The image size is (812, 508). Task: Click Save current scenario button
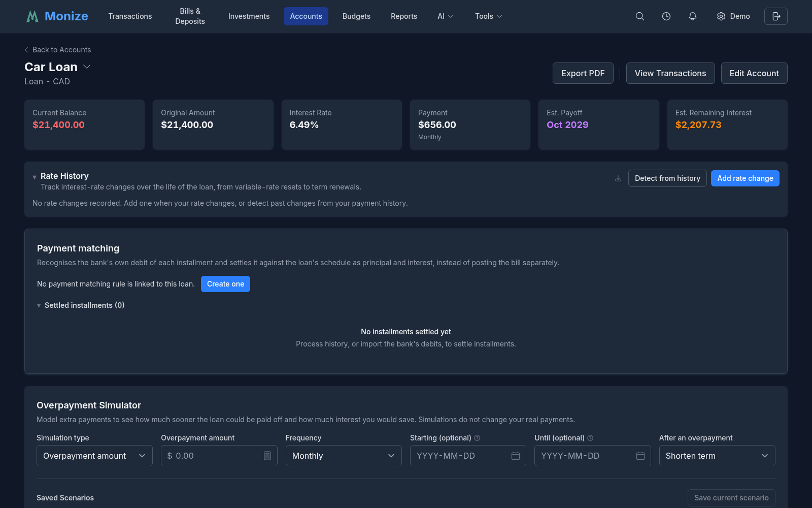(x=731, y=498)
